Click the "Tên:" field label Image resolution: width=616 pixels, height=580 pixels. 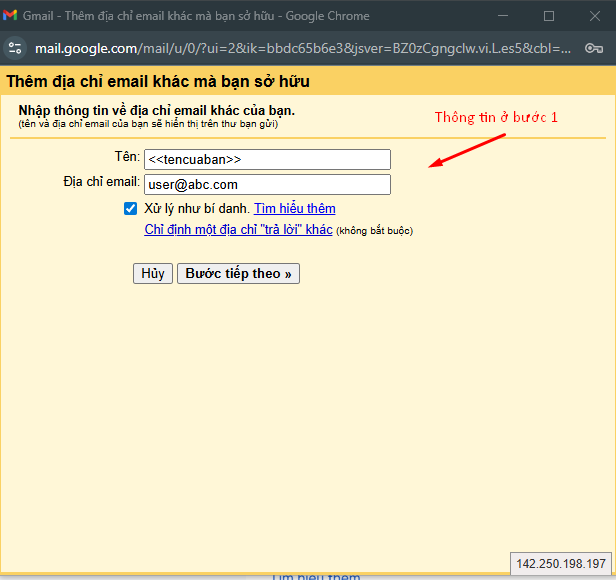tap(126, 158)
